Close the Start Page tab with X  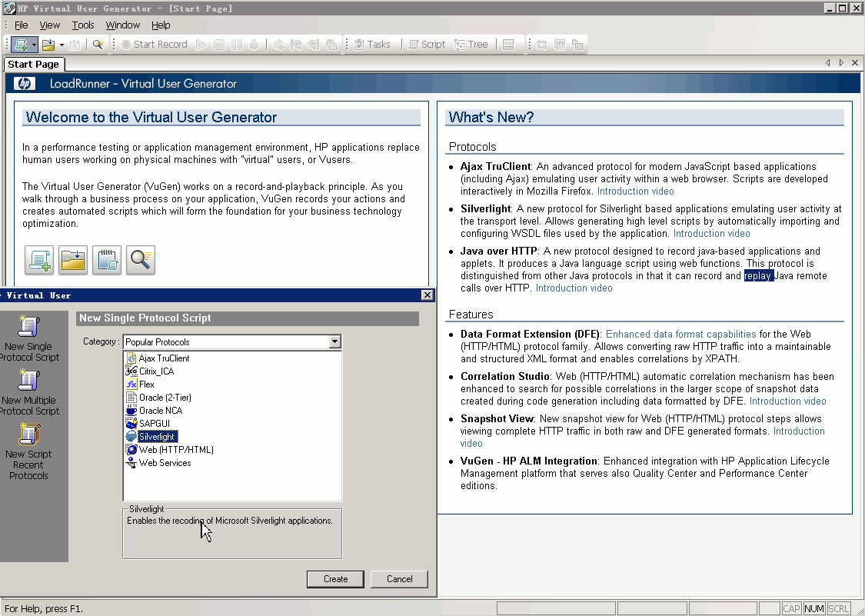[x=855, y=63]
